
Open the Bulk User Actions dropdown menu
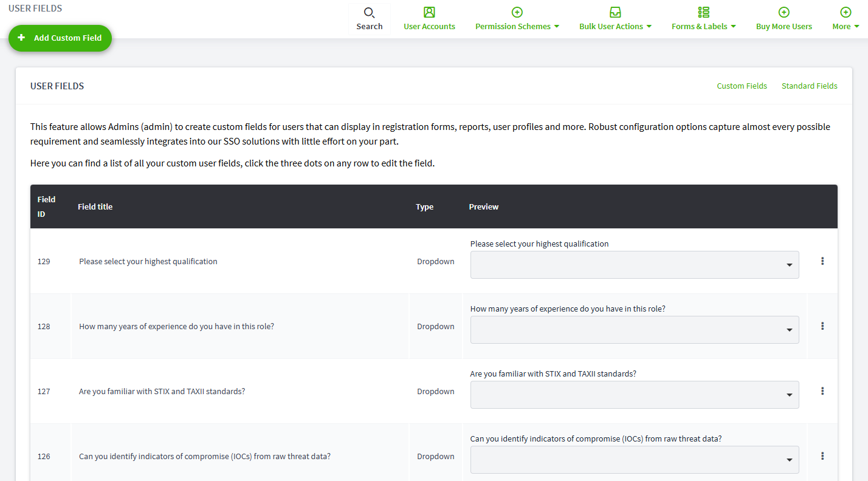tap(615, 27)
